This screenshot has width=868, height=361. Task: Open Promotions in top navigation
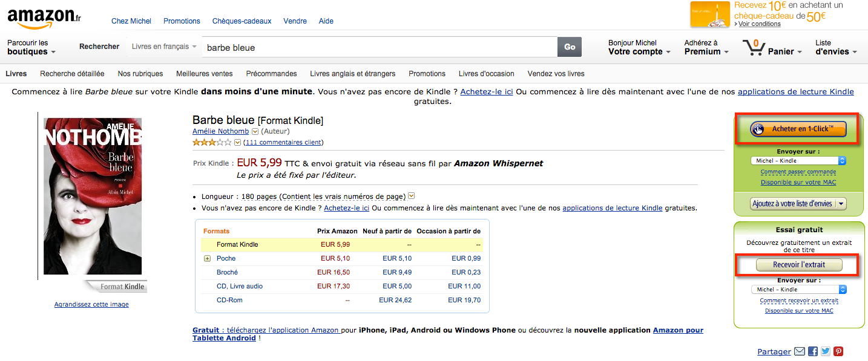coord(182,21)
